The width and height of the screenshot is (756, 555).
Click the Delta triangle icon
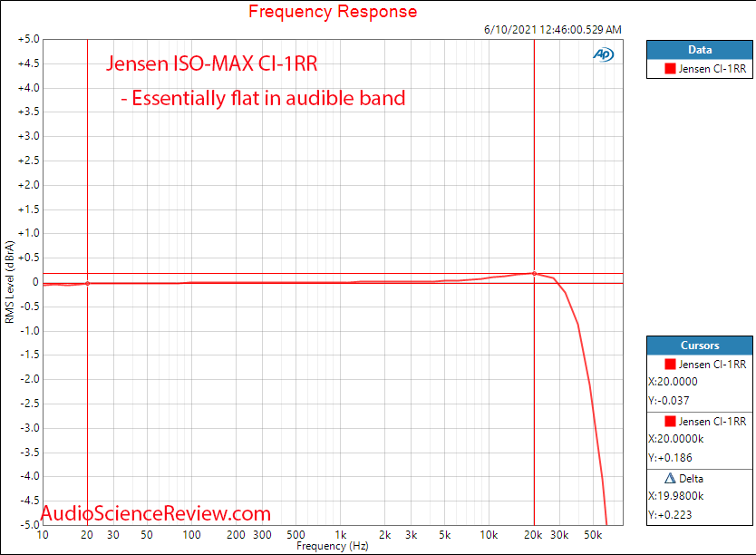670,478
